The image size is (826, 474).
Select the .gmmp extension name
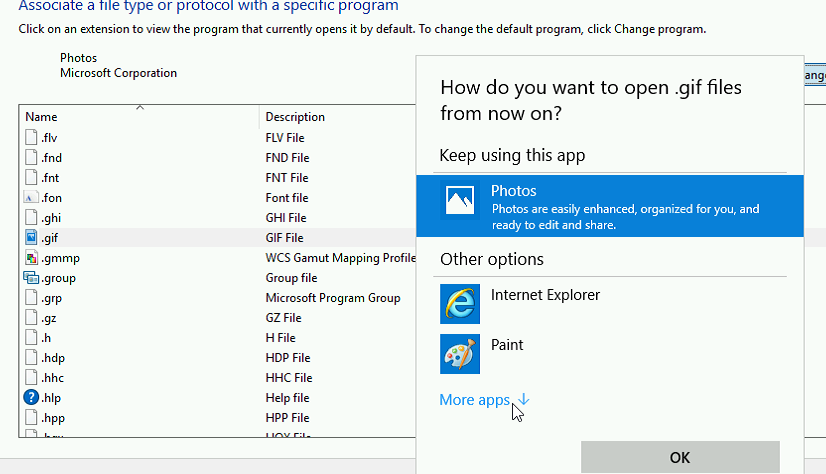pyautogui.click(x=61, y=258)
